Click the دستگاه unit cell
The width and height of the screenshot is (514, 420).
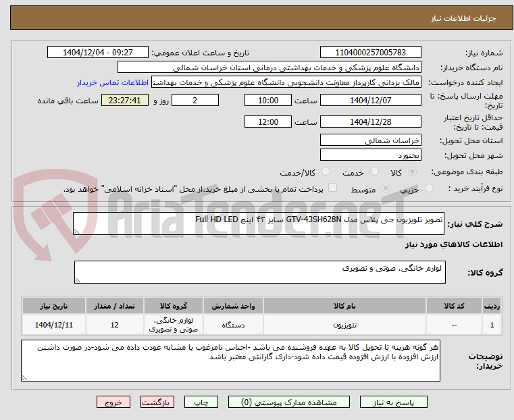pyautogui.click(x=233, y=325)
